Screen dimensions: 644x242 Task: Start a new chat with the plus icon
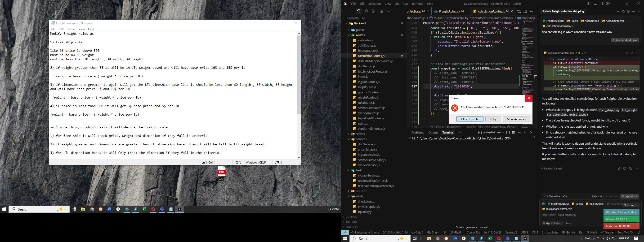618,12
